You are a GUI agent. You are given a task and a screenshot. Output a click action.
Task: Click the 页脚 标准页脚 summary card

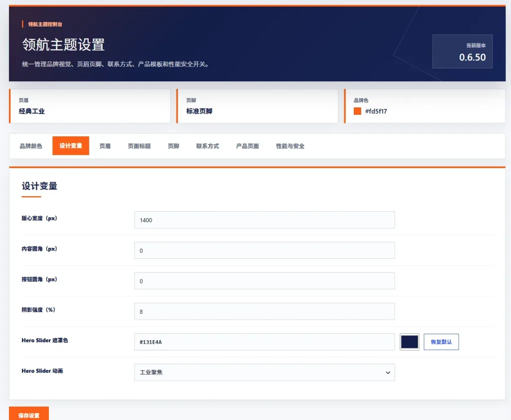tap(257, 106)
